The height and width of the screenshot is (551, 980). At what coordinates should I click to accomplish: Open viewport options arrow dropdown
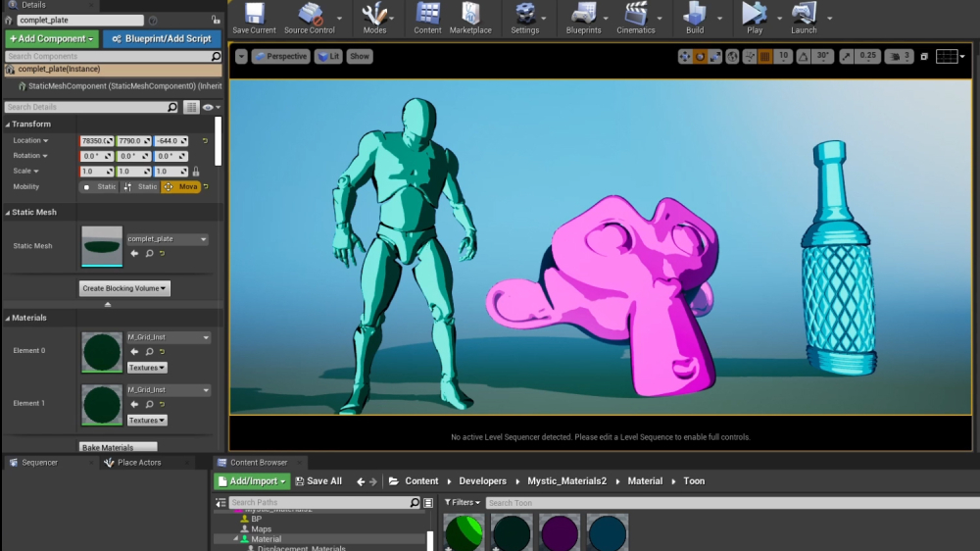coord(241,56)
